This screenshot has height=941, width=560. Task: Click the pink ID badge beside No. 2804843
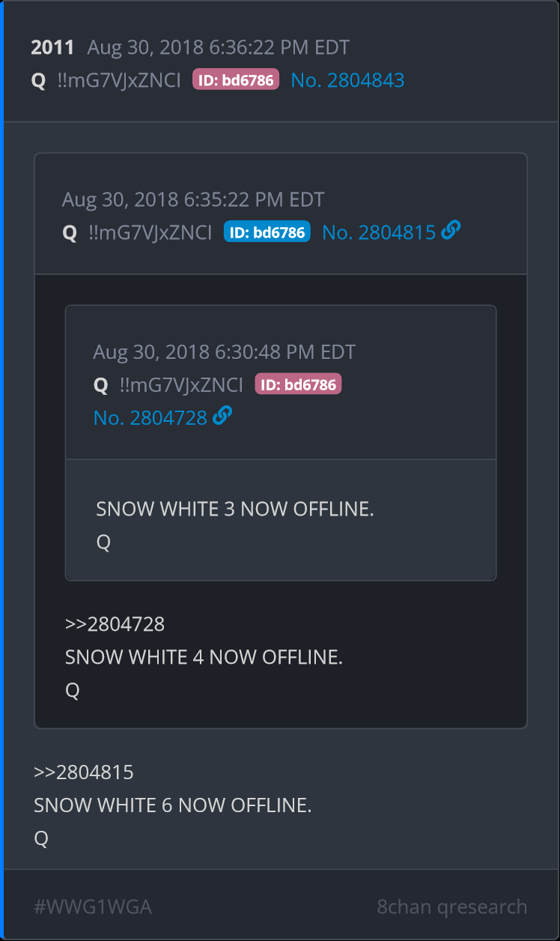pyautogui.click(x=236, y=79)
